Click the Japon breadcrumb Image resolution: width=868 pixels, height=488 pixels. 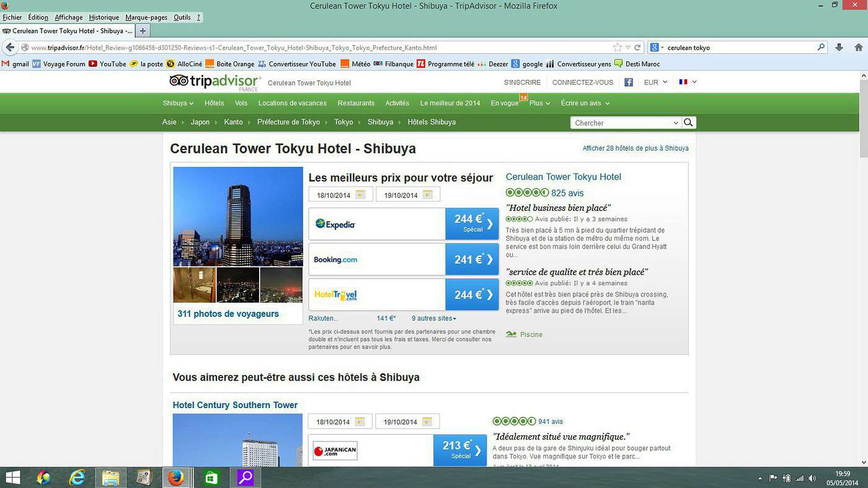click(200, 122)
